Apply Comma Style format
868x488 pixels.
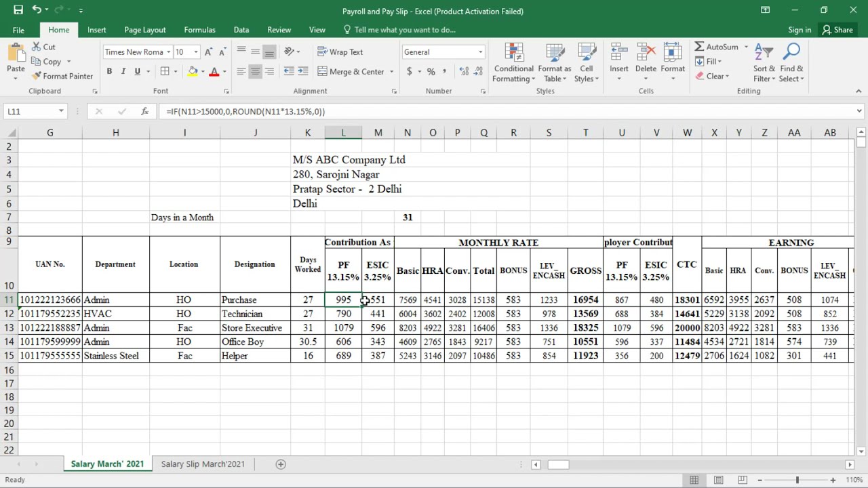coord(445,71)
